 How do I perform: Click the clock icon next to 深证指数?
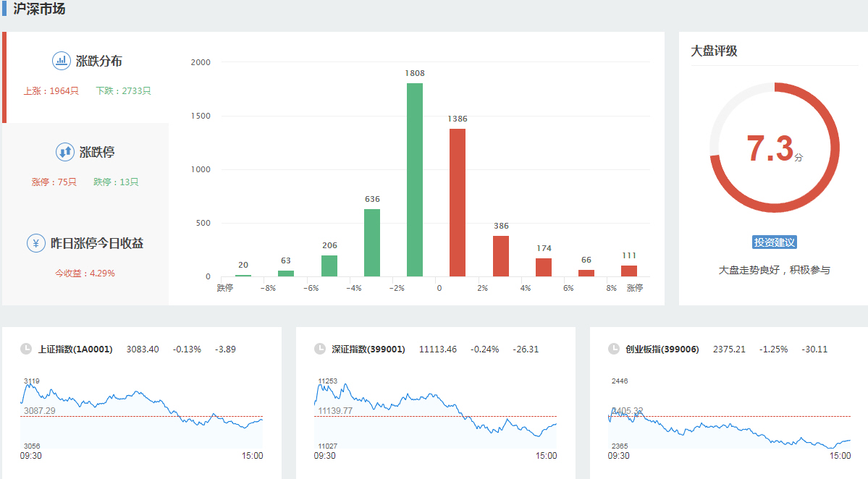pyautogui.click(x=320, y=349)
